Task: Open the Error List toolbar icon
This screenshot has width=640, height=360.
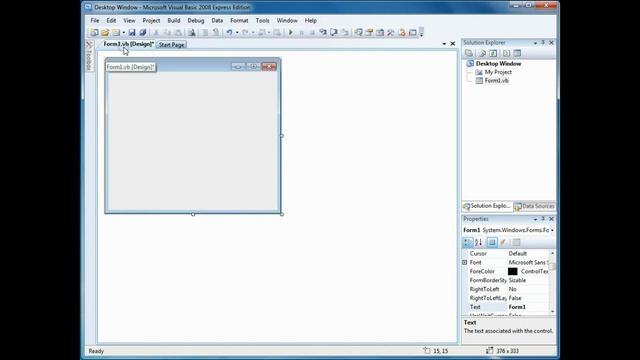Action: tap(402, 32)
